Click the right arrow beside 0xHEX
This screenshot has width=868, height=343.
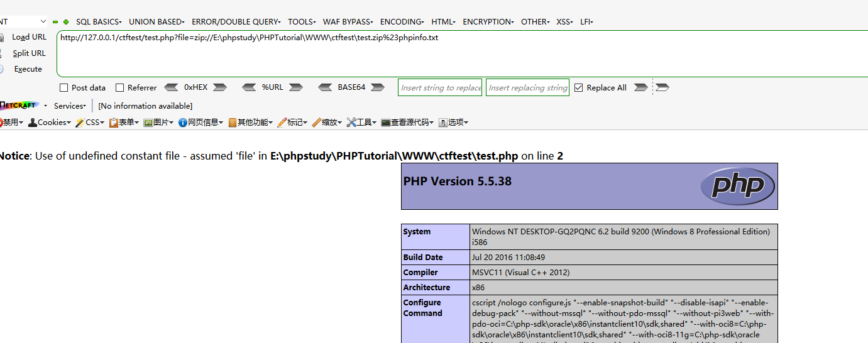221,87
